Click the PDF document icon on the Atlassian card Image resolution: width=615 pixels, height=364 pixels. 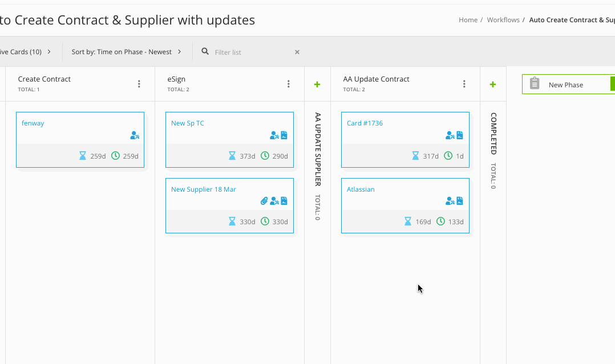point(460,201)
